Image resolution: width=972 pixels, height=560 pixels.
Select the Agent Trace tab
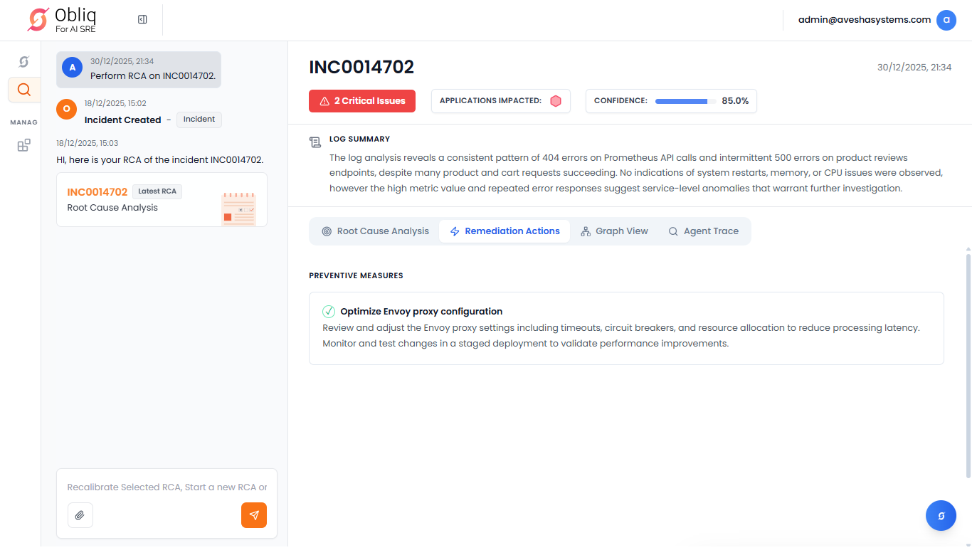click(703, 231)
